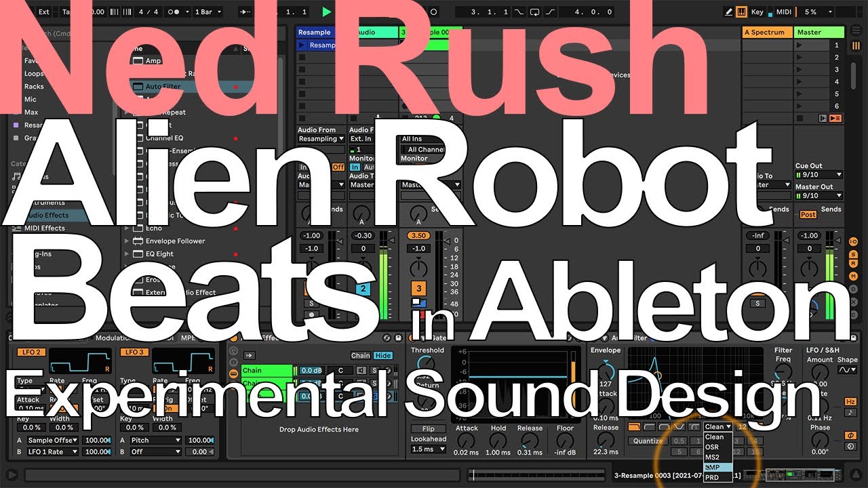Expand EQ Eight in the browser
The height and width of the screenshot is (488, 868).
(x=126, y=254)
